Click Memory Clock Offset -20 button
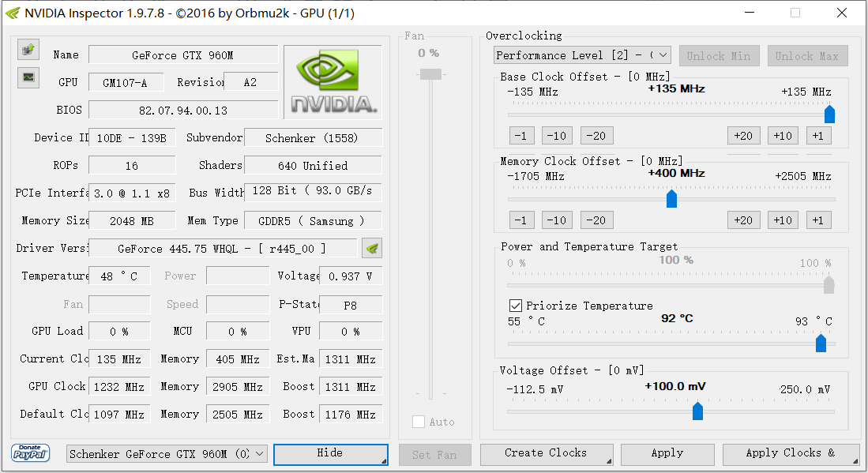 [x=597, y=220]
